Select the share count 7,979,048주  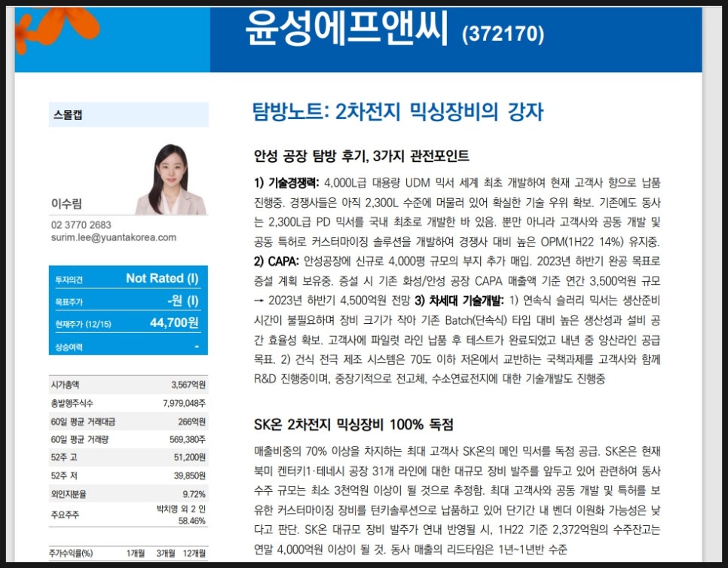pos(185,403)
